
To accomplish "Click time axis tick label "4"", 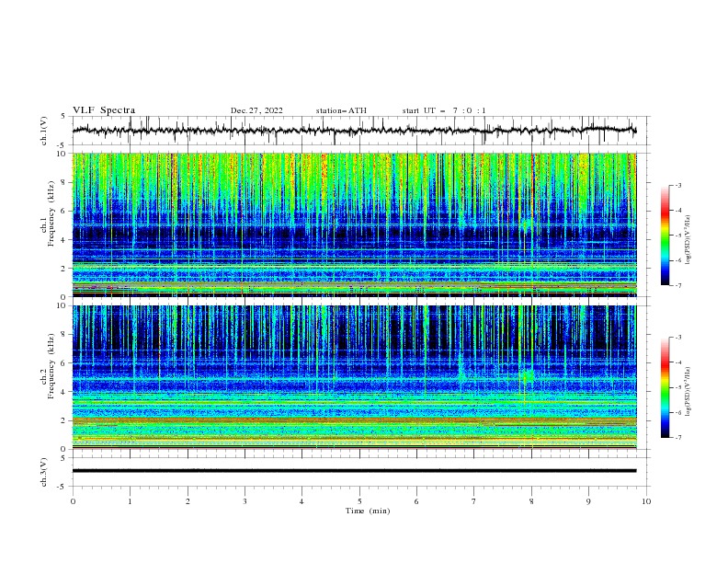I will click(301, 501).
